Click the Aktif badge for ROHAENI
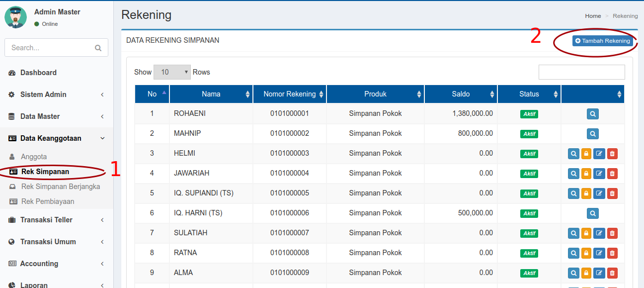 [x=529, y=114]
